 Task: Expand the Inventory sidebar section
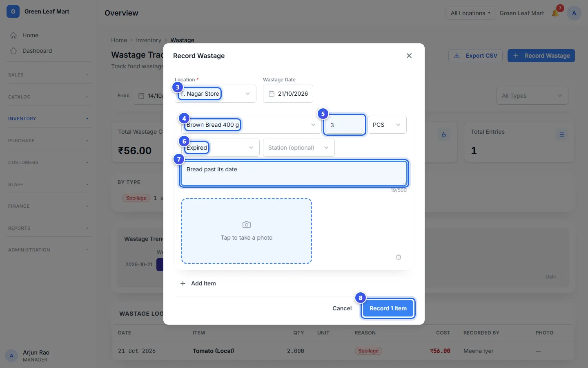point(49,119)
